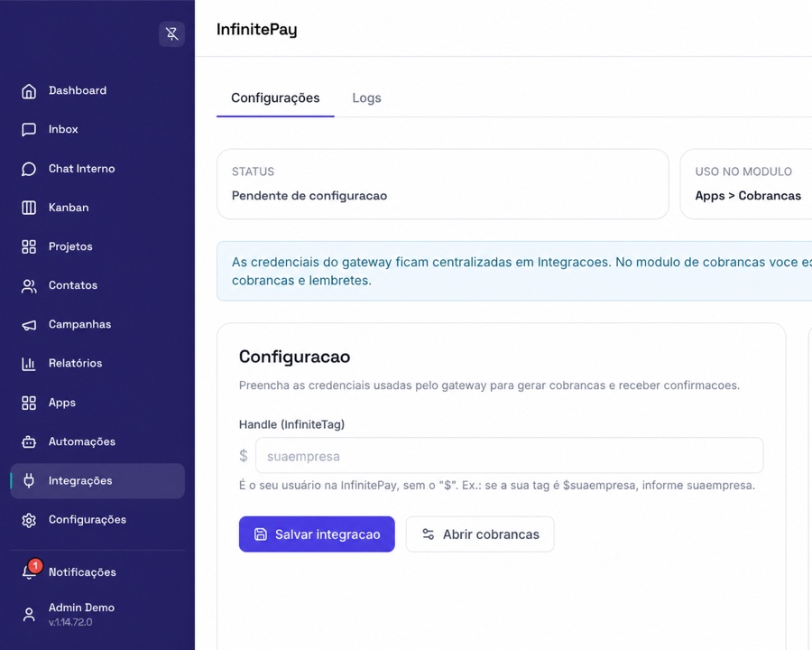Switch to the Logs tab
This screenshot has height=650, width=812.
pos(366,98)
